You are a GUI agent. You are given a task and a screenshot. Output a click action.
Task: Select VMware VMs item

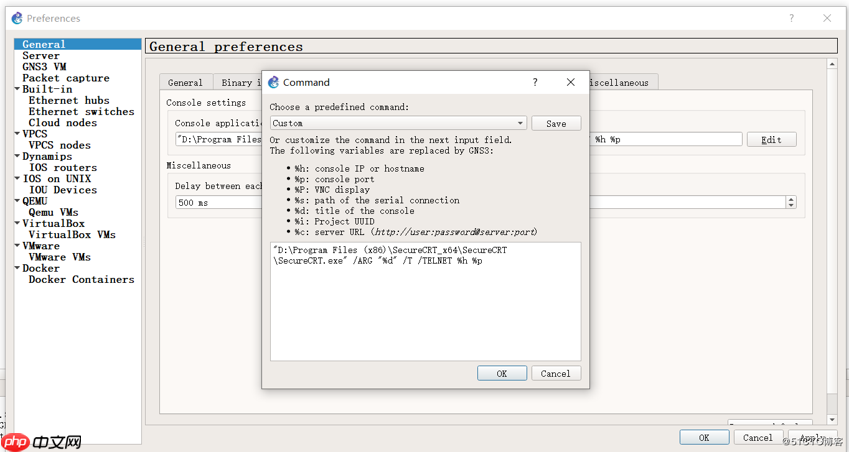[x=60, y=257]
